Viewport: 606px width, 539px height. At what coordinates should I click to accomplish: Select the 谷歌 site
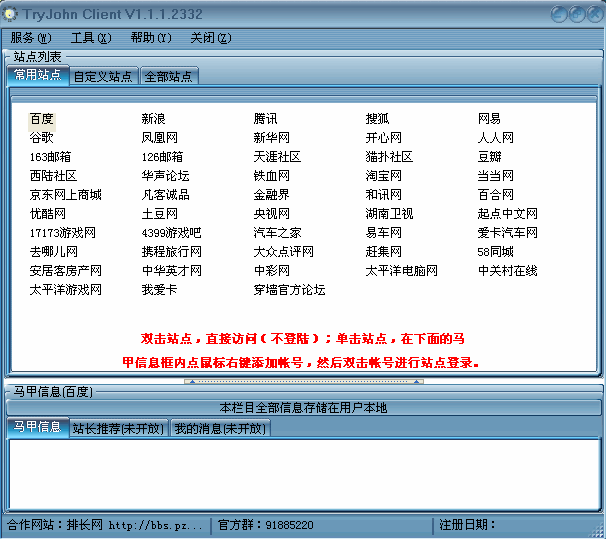tap(42, 138)
